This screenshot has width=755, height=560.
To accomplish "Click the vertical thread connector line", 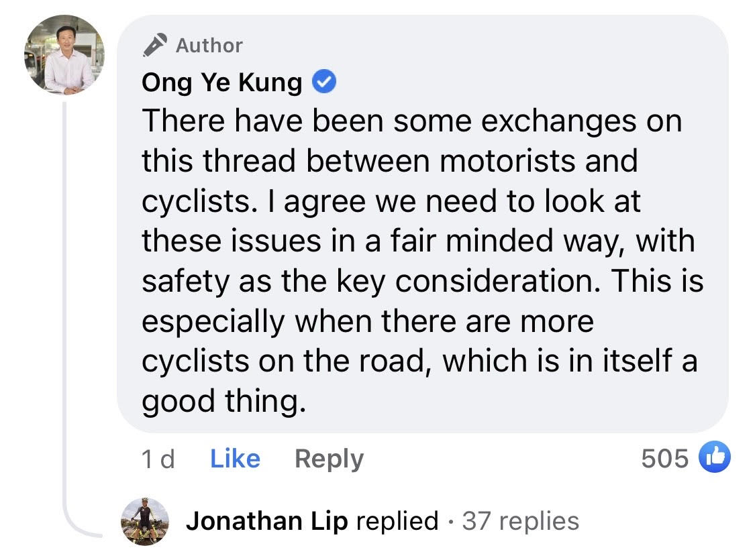I will 65,302.
